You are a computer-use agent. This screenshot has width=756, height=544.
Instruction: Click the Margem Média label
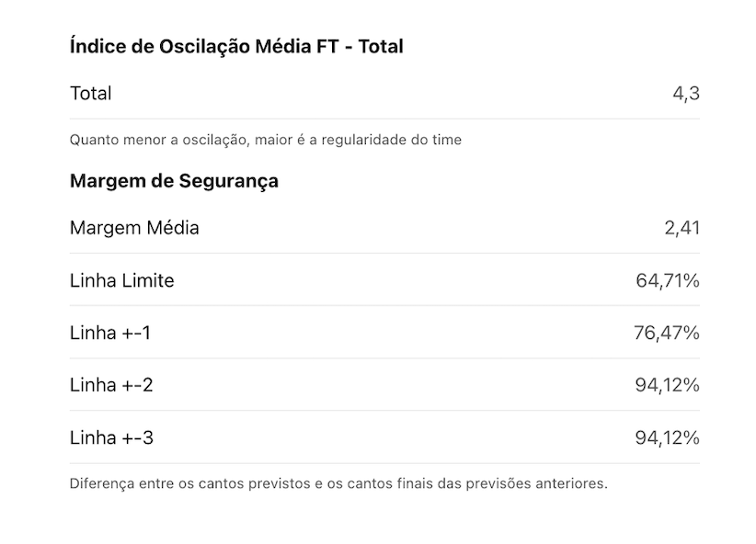134,227
